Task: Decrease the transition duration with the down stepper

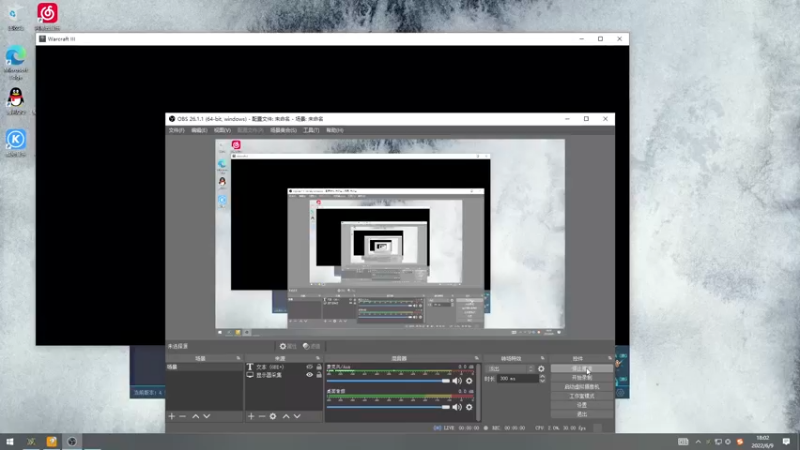Action: tap(542, 381)
